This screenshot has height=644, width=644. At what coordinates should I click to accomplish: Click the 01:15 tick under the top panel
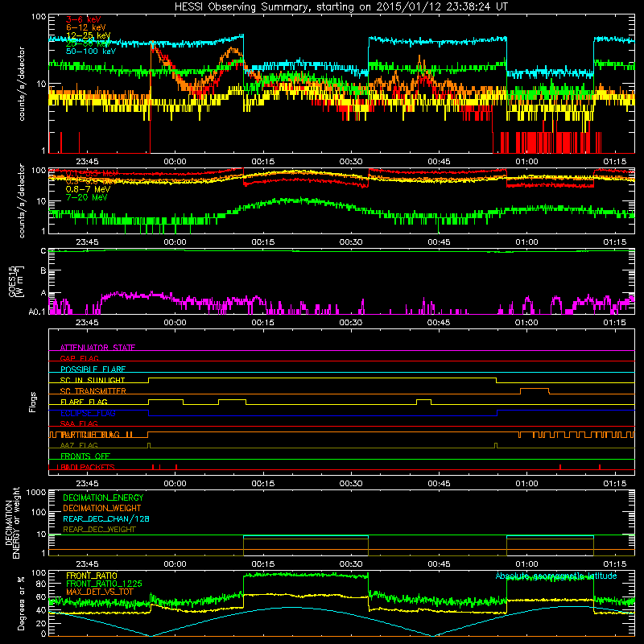(x=615, y=162)
